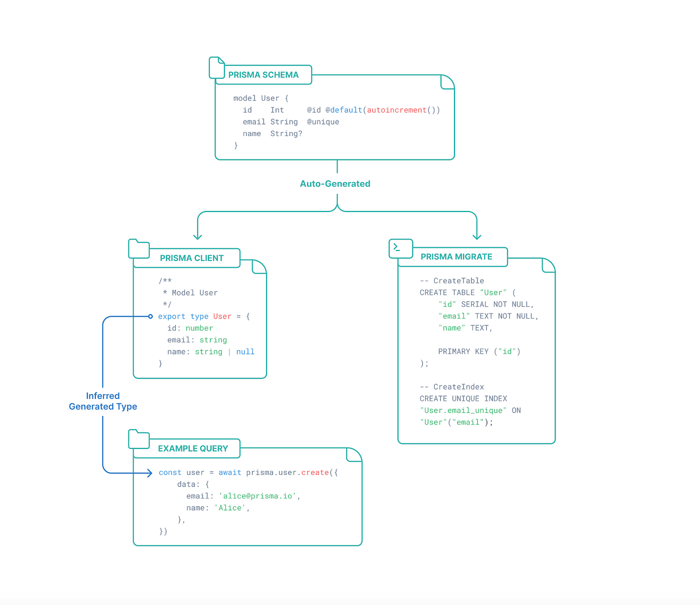The width and height of the screenshot is (700, 605).
Task: Click the '"email" TEXT NOT NULL,' line
Action: (x=488, y=316)
